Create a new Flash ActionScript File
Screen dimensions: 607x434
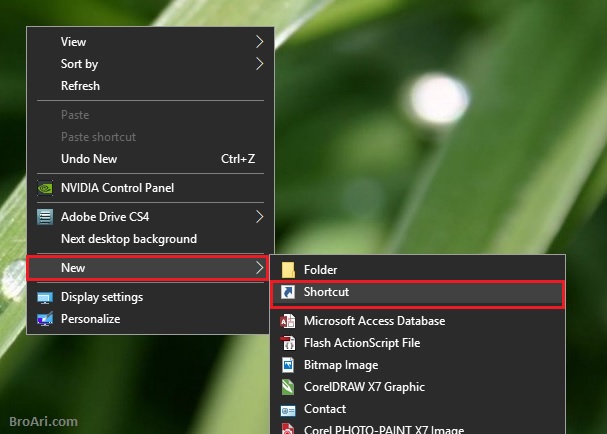pos(418,343)
